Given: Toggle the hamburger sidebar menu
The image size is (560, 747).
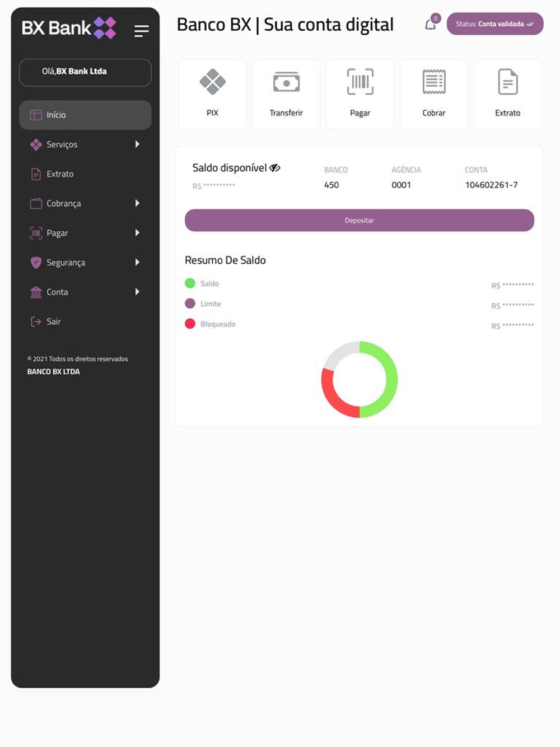Looking at the screenshot, I should click(142, 31).
